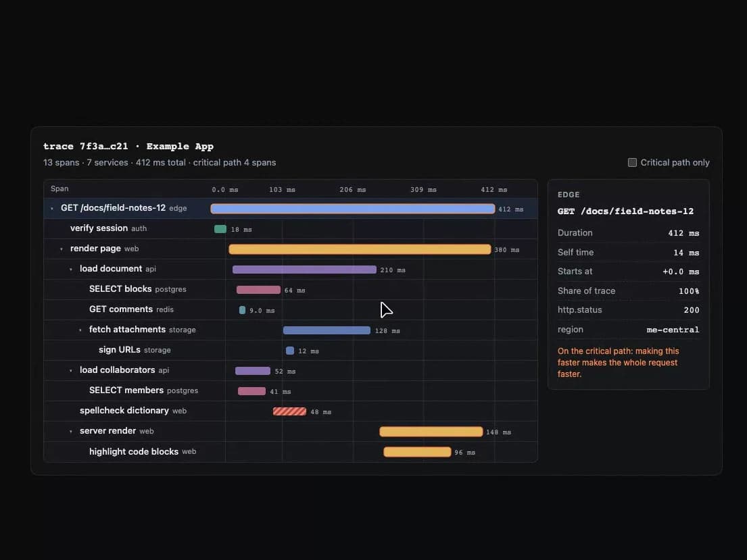Click the Self time 14 ms value

686,253
